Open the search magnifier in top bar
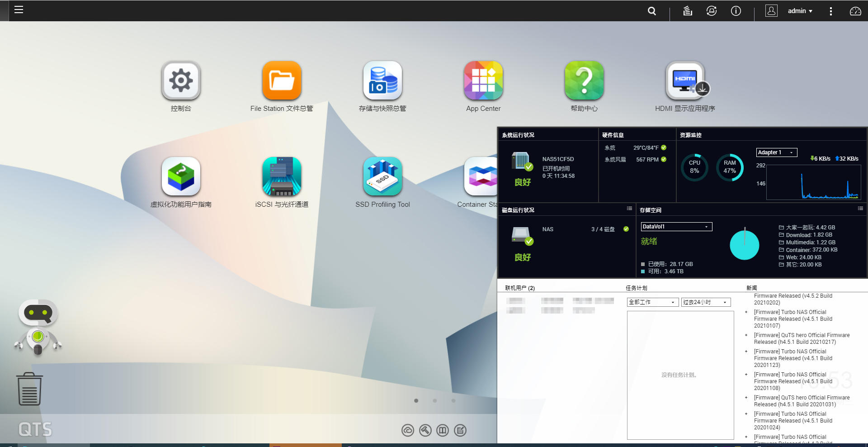 click(651, 11)
